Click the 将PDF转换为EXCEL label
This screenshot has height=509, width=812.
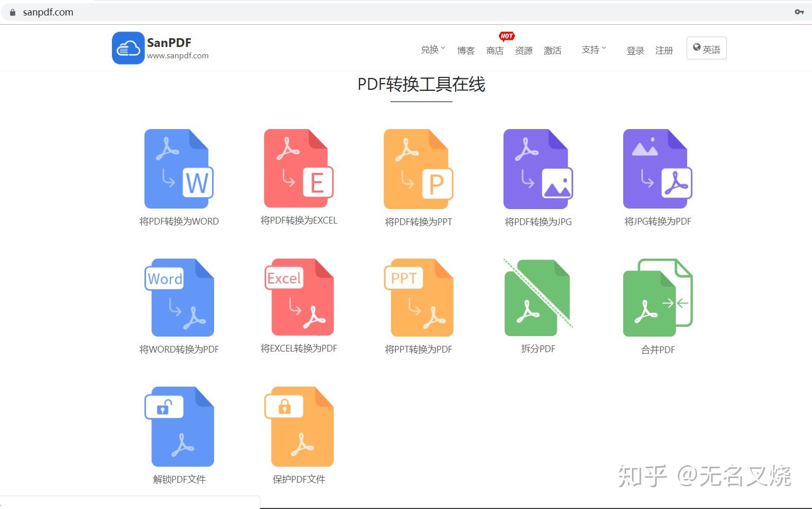pos(299,220)
